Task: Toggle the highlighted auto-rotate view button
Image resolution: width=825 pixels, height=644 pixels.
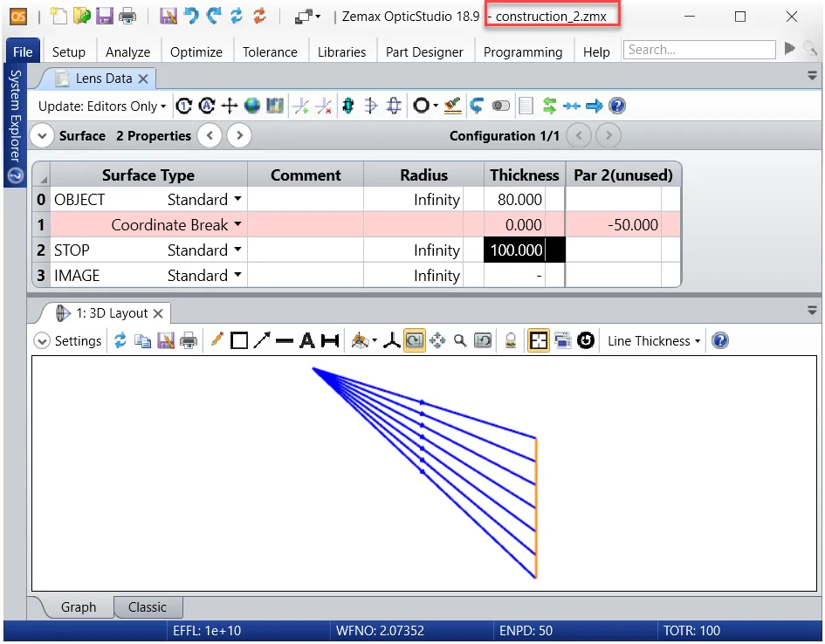Action: click(x=415, y=341)
